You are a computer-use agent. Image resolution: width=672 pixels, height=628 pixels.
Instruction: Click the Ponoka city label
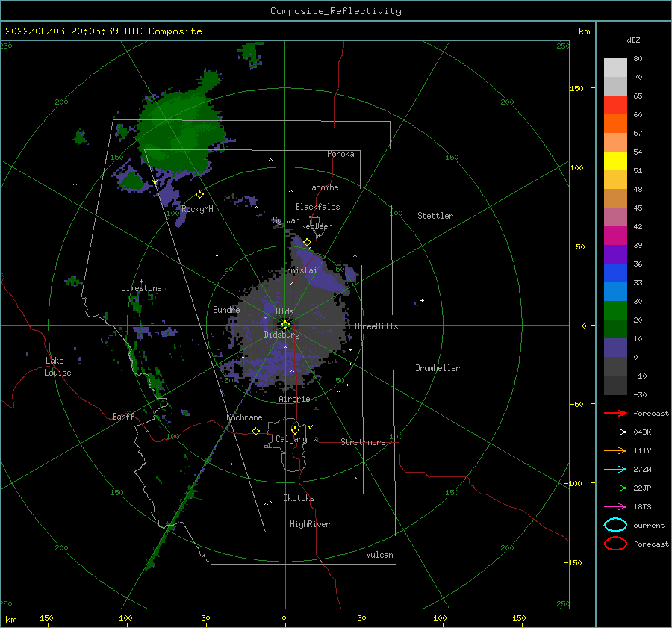point(340,154)
